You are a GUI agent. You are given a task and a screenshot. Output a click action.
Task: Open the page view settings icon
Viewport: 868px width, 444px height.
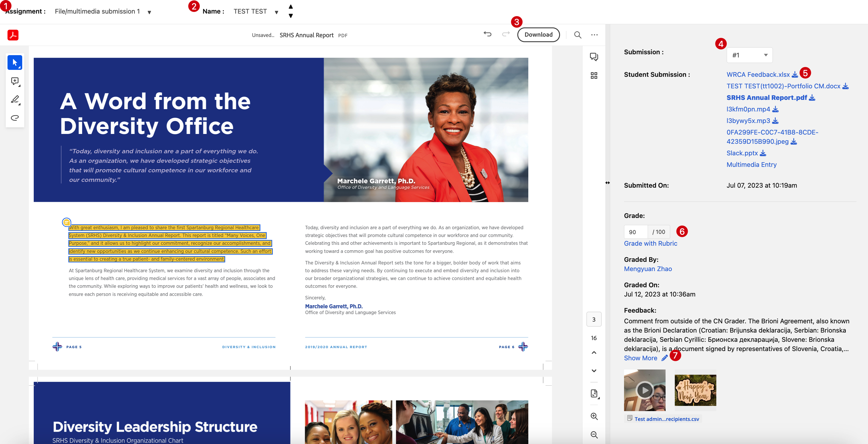[594, 393]
